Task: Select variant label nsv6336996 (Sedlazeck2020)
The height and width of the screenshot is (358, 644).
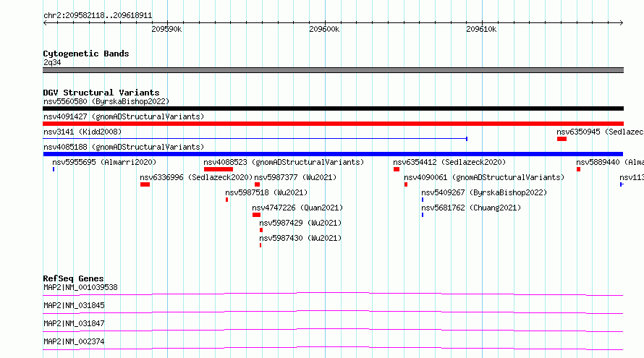Action: point(196,177)
